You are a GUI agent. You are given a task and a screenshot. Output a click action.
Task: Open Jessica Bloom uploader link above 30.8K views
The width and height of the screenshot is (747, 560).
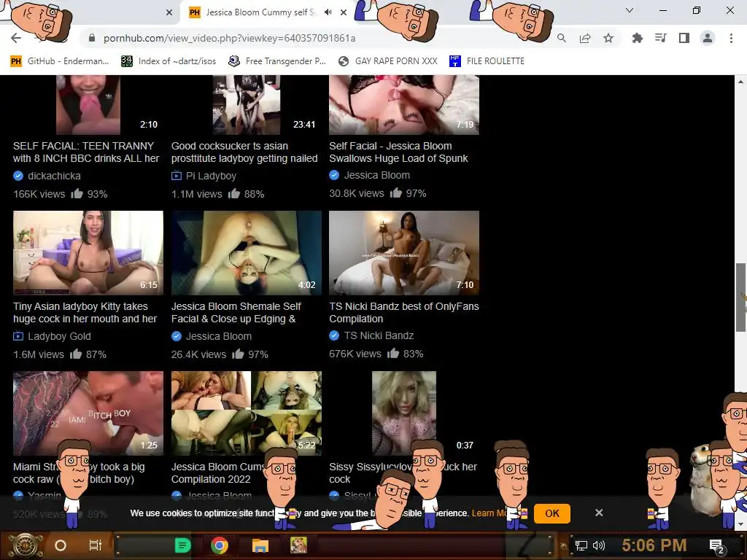(377, 175)
